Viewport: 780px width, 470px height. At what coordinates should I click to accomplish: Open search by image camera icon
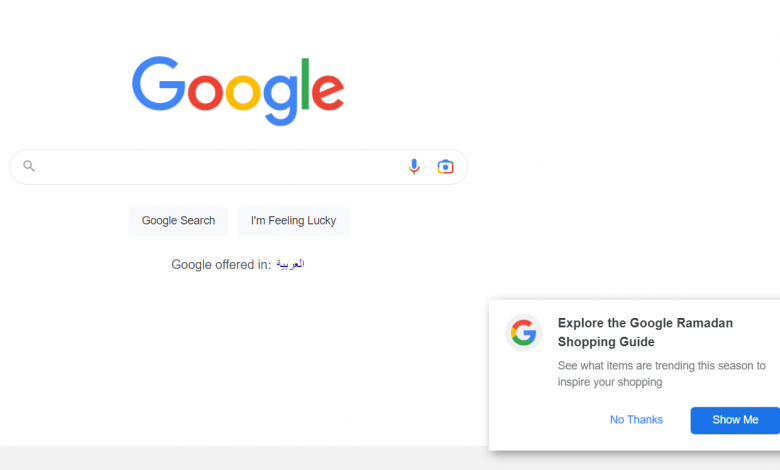coord(445,167)
